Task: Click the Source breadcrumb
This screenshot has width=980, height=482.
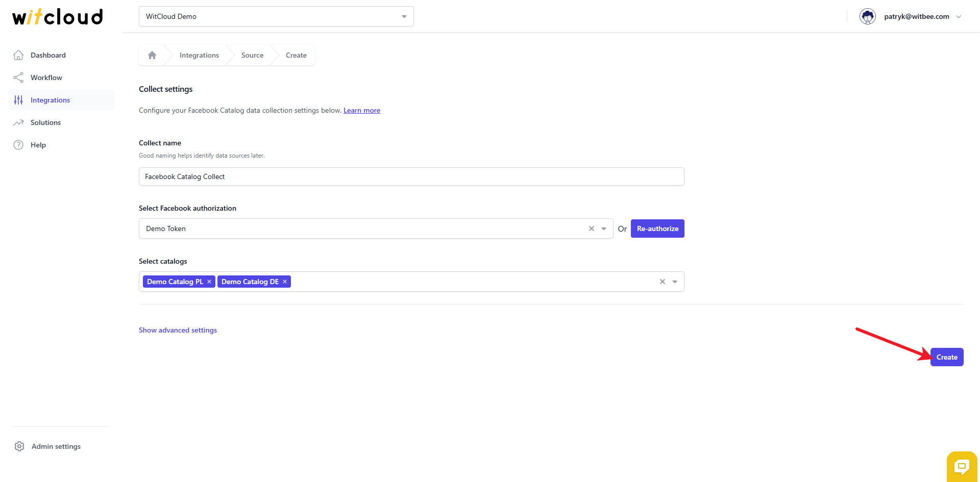Action: [x=252, y=55]
